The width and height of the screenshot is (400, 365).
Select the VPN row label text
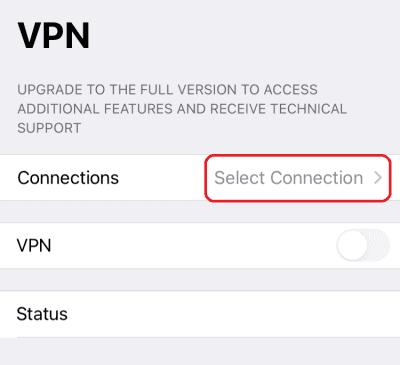pyautogui.click(x=34, y=246)
